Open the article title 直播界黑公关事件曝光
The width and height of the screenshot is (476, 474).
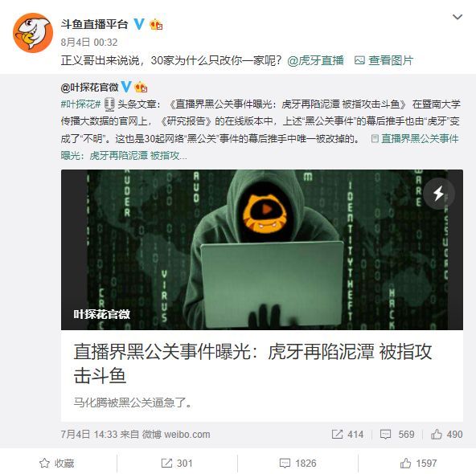[252, 364]
